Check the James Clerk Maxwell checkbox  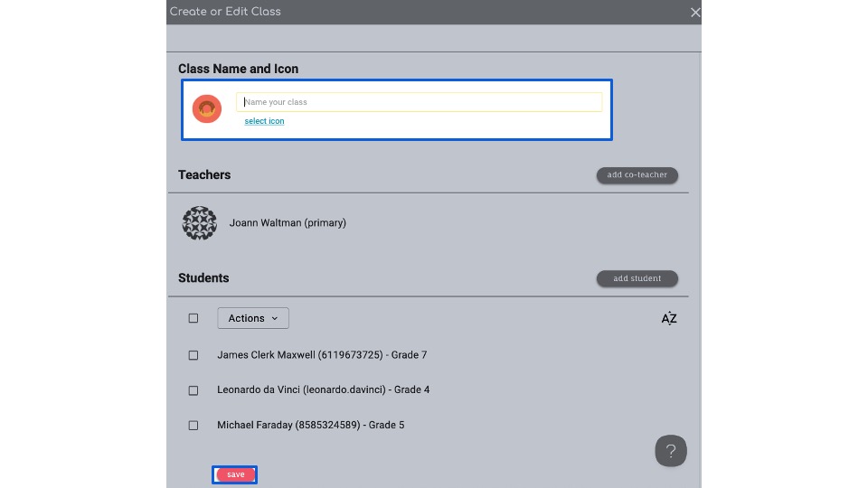pos(193,355)
